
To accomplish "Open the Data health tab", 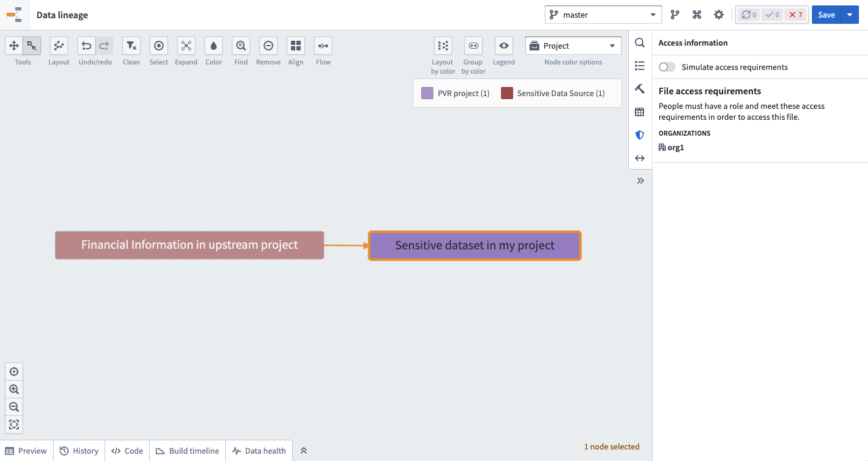I will point(259,451).
